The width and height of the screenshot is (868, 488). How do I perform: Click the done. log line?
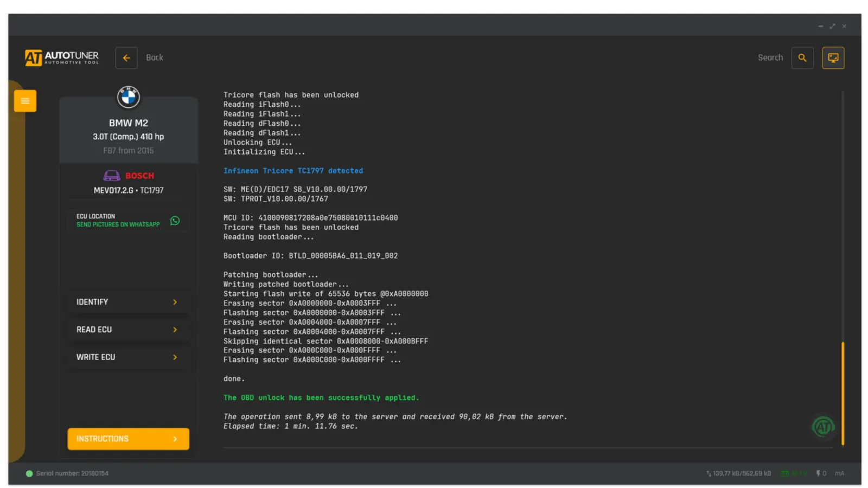[234, 379]
